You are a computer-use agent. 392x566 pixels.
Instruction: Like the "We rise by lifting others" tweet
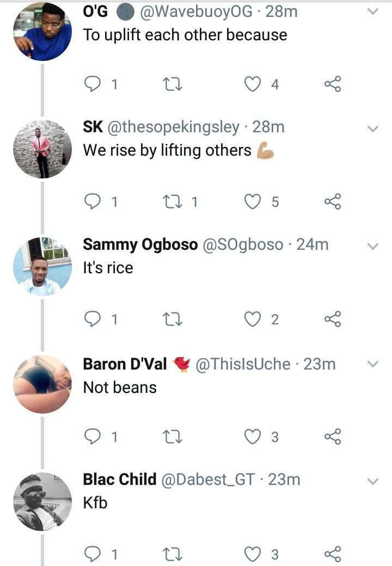(253, 202)
